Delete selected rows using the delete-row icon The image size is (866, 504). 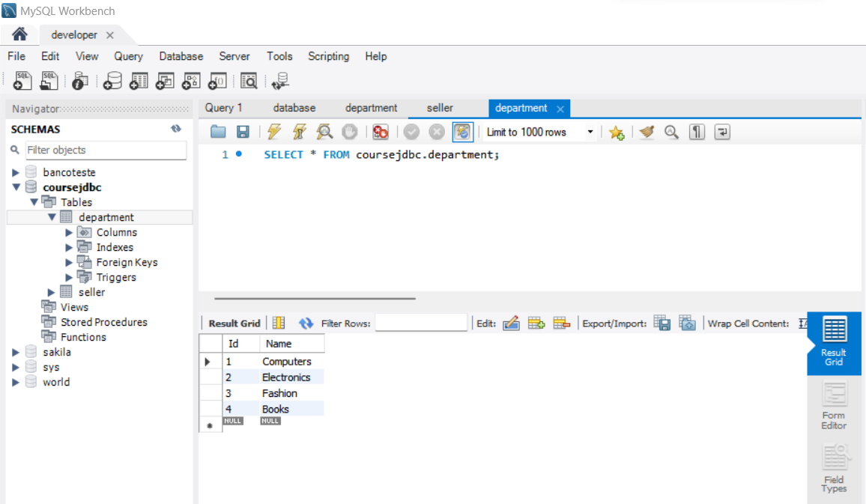pos(560,323)
